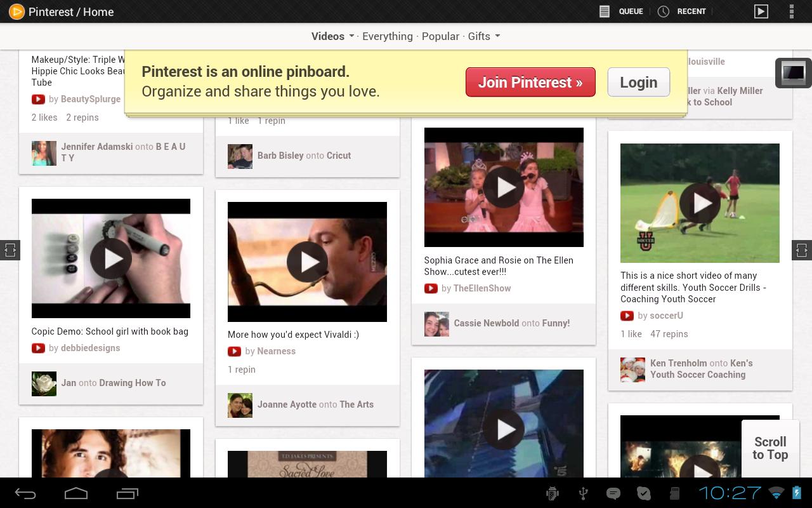The width and height of the screenshot is (812, 508).
Task: Open The Arts board link
Action: pyautogui.click(x=357, y=404)
